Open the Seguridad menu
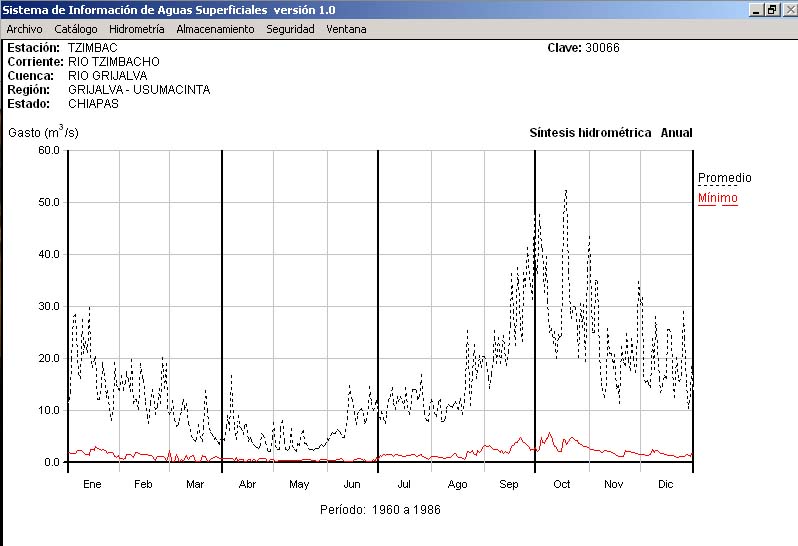798x546 pixels. [x=290, y=29]
